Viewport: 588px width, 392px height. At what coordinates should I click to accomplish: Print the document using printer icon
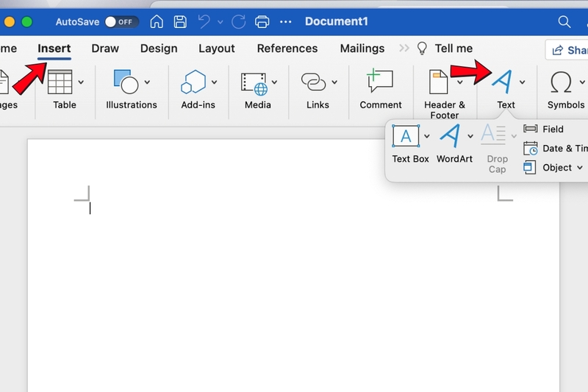(262, 21)
